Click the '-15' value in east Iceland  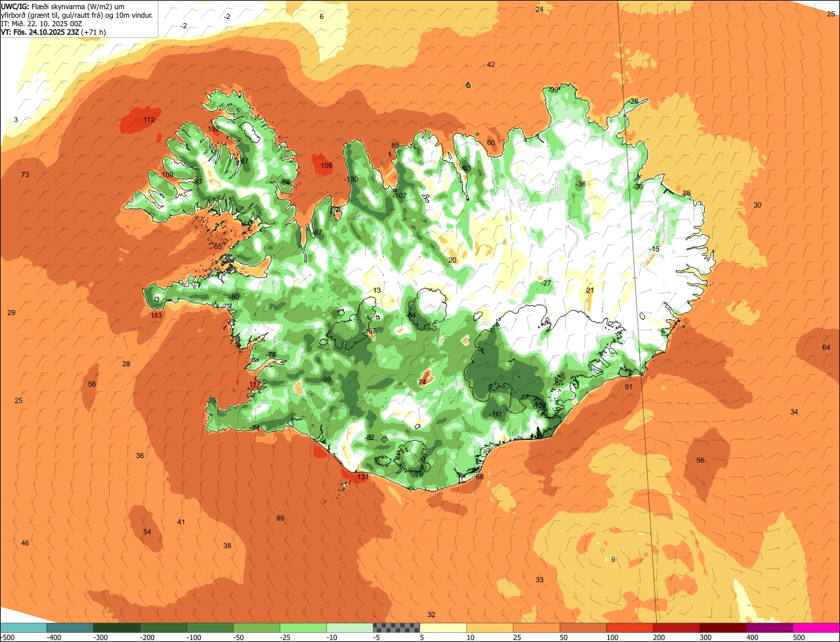(654, 249)
